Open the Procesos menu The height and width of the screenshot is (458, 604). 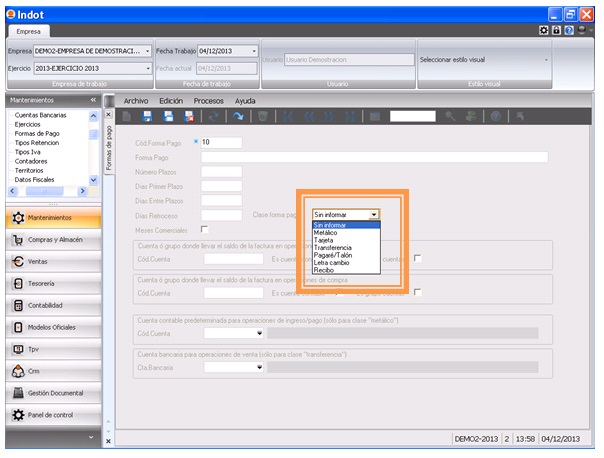click(208, 101)
